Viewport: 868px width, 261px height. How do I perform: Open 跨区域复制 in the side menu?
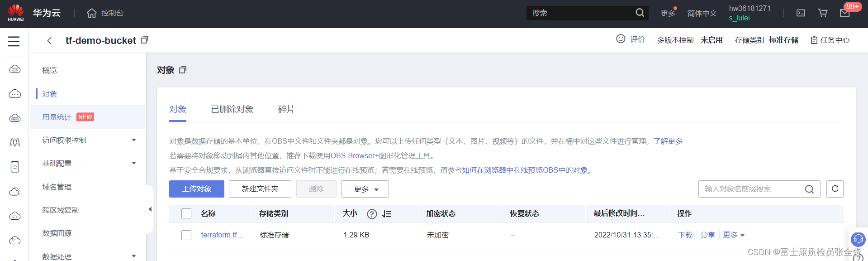[x=61, y=210]
